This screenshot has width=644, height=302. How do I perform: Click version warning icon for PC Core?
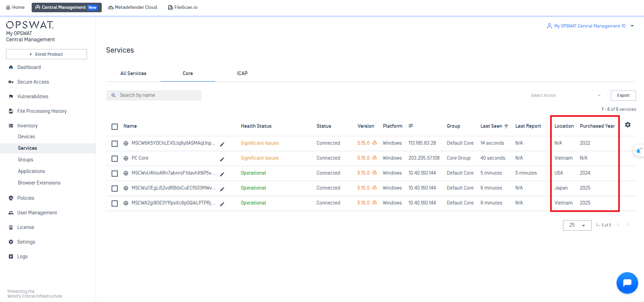pyautogui.click(x=375, y=158)
